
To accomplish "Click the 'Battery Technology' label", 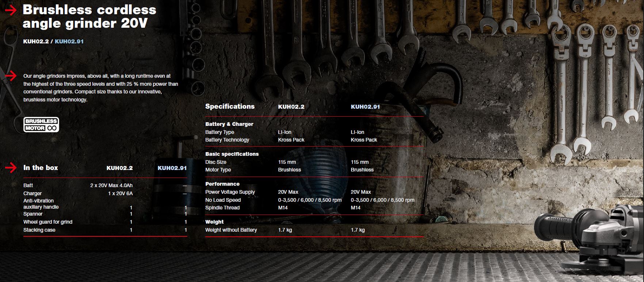I will [x=227, y=140].
